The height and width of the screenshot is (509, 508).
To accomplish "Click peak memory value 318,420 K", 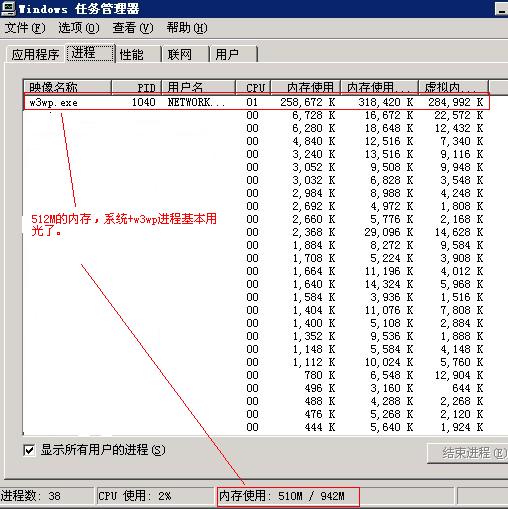I will coord(386,102).
